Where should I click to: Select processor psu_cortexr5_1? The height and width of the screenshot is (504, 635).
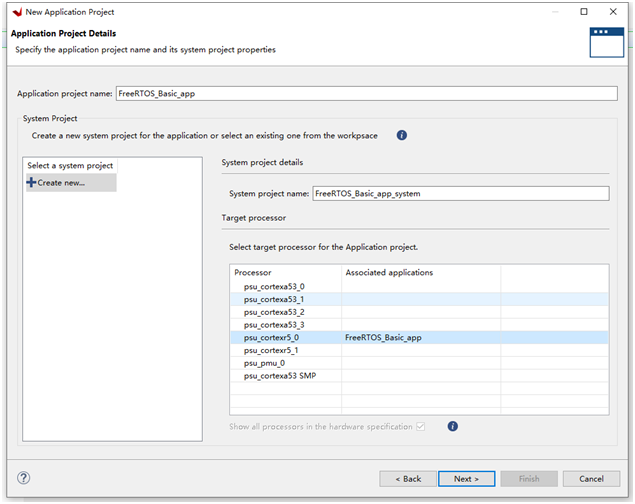click(x=419, y=350)
